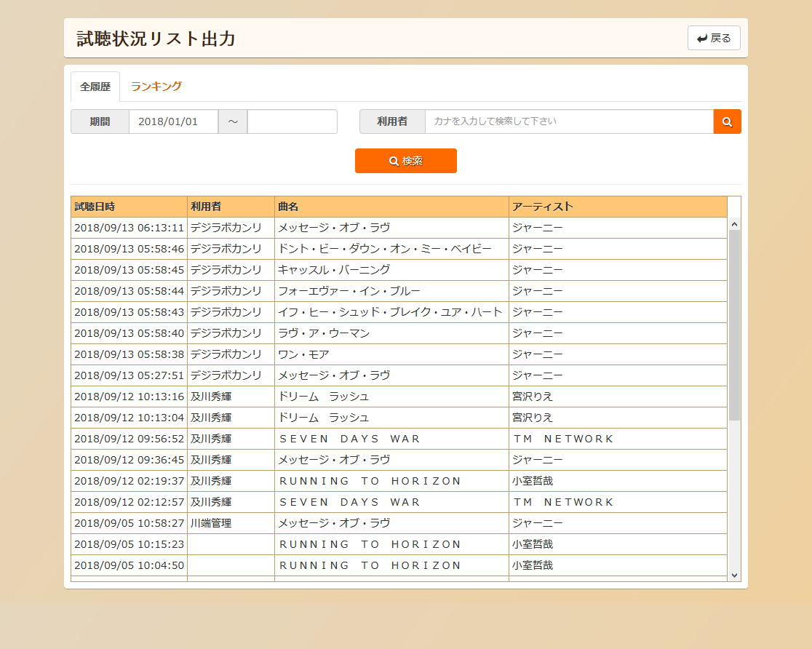Click the orange magnifier icon beside user field
This screenshot has height=649, width=812.
coord(727,122)
